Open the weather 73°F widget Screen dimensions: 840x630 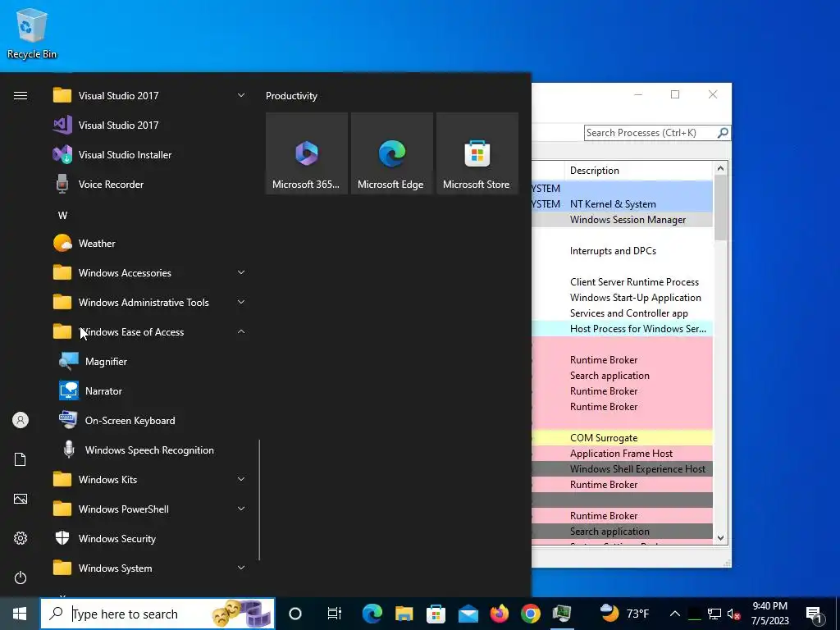pyautogui.click(x=624, y=614)
